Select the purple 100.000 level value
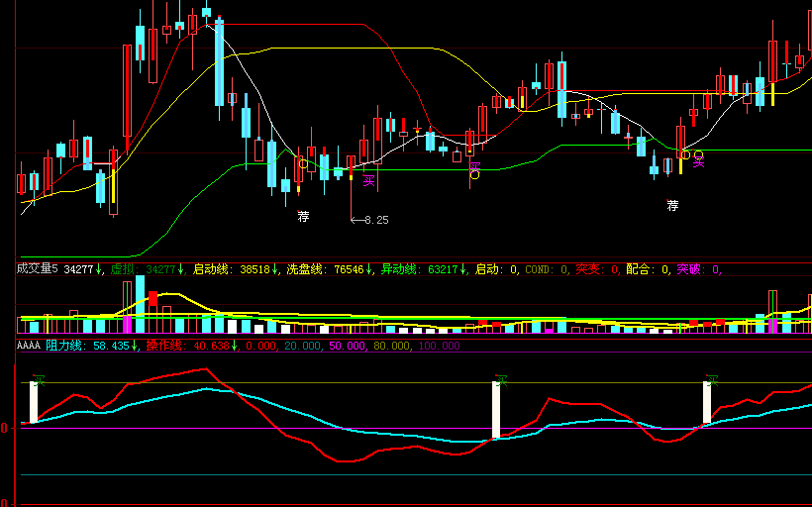The height and width of the screenshot is (507, 812). 439,346
